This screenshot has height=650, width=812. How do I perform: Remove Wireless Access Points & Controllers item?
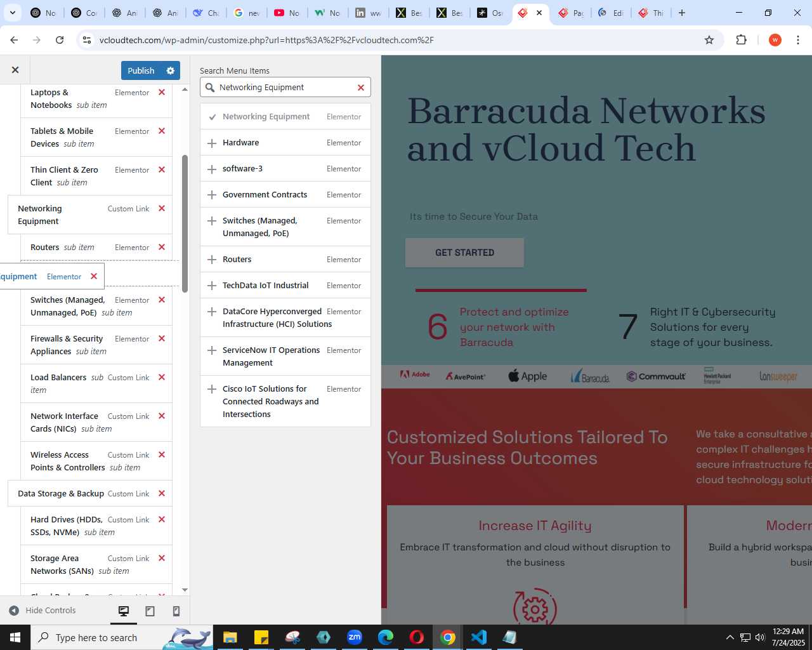coord(162,454)
